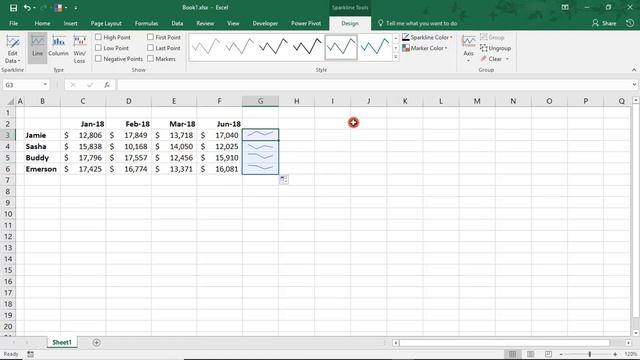
Task: Choose the blue sparkline style thumbnail
Action: pyautogui.click(x=375, y=47)
